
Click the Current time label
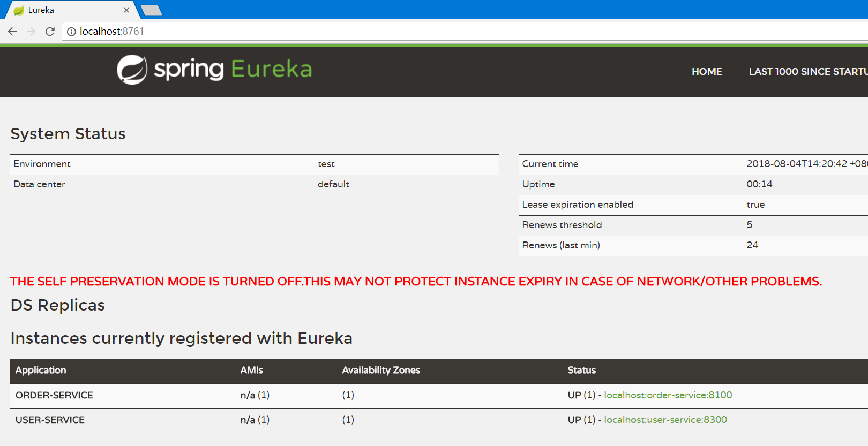[x=550, y=164]
